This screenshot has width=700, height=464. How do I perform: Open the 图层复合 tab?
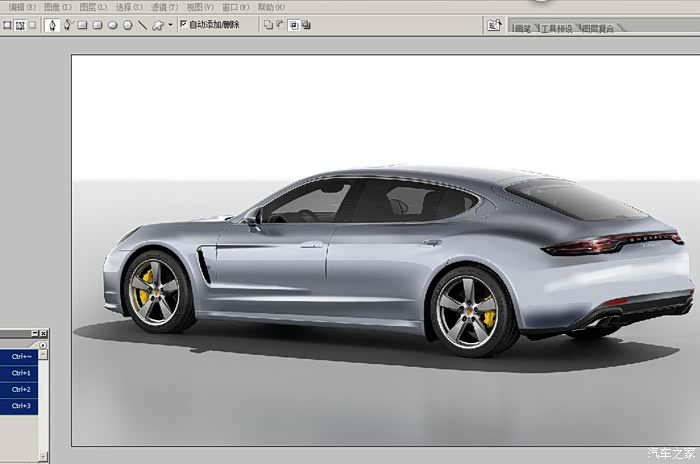coord(598,29)
